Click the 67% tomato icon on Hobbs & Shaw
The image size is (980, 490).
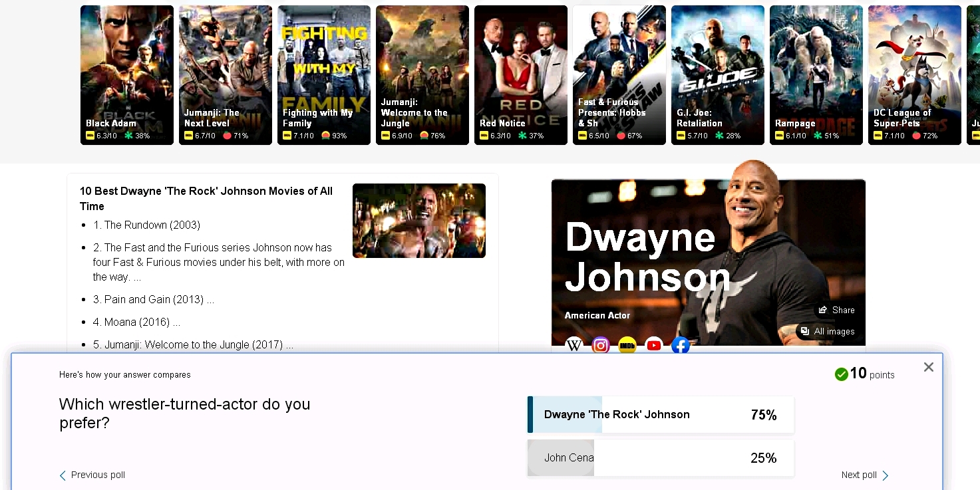[x=621, y=136]
